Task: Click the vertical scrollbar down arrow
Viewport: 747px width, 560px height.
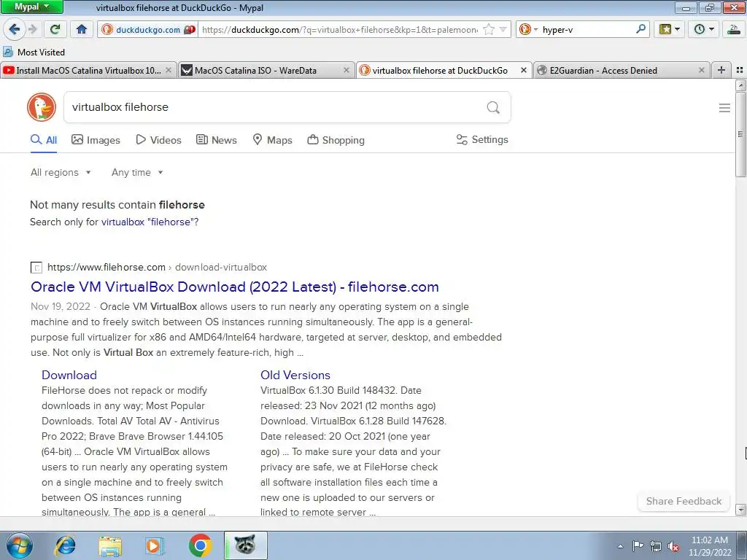Action: (741, 510)
